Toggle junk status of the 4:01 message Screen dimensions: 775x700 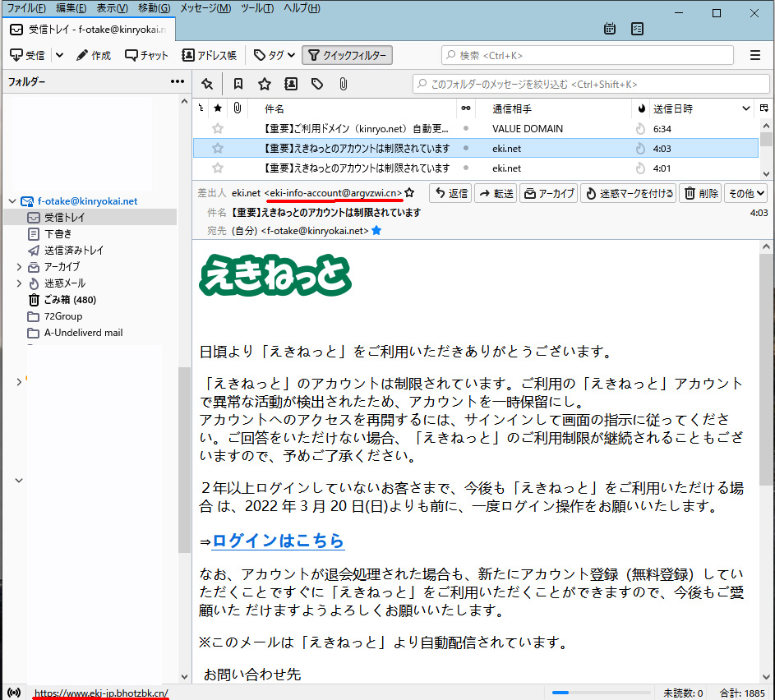coord(640,168)
